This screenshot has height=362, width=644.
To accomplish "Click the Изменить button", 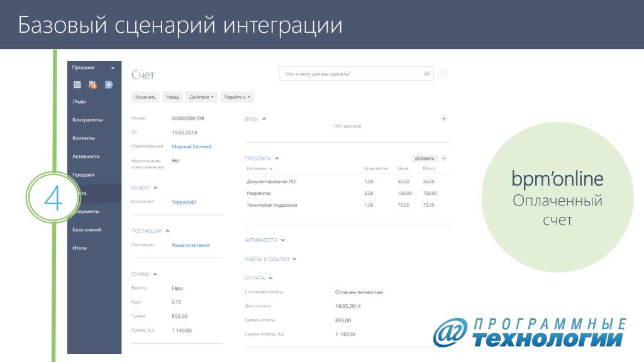I will click(145, 97).
